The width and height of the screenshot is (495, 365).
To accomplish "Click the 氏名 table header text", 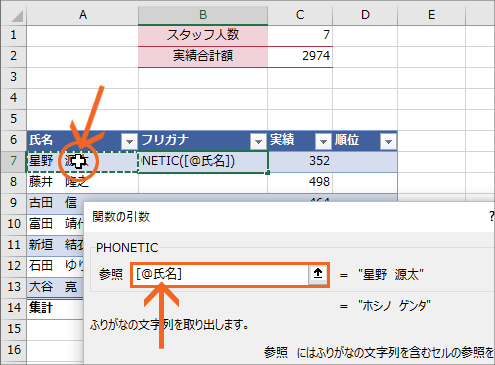I will tap(41, 140).
